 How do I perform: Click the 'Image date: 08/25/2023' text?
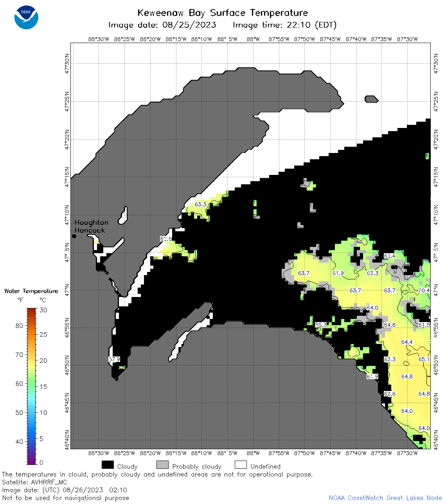tap(162, 25)
